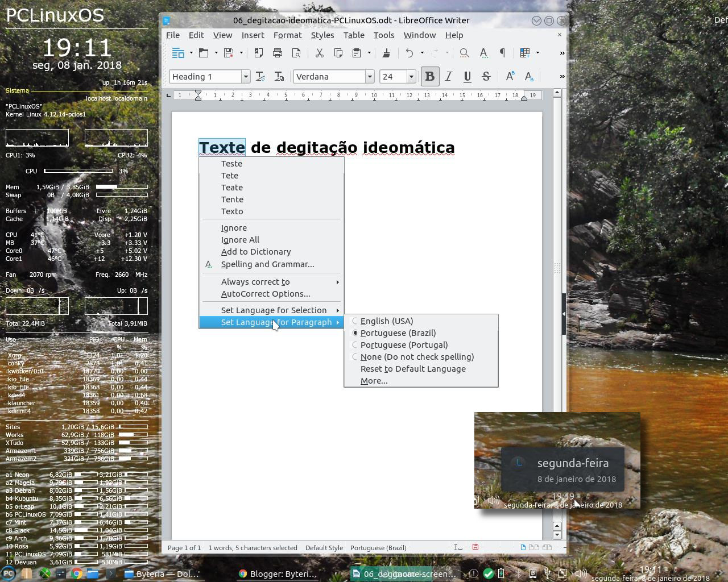Open the Verdana font name dropdown
Screen dimensions: 728x582
[369, 77]
